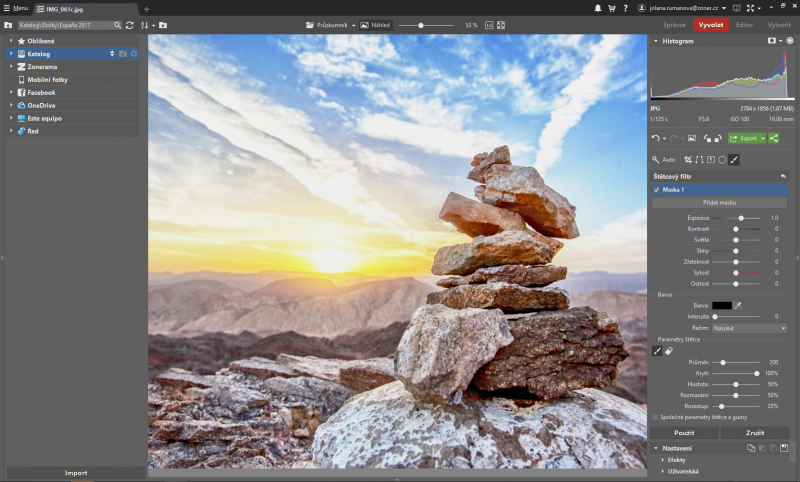Activate the brush filter tool icon
Viewport: 800px width, 482px height.
pyautogui.click(x=733, y=159)
